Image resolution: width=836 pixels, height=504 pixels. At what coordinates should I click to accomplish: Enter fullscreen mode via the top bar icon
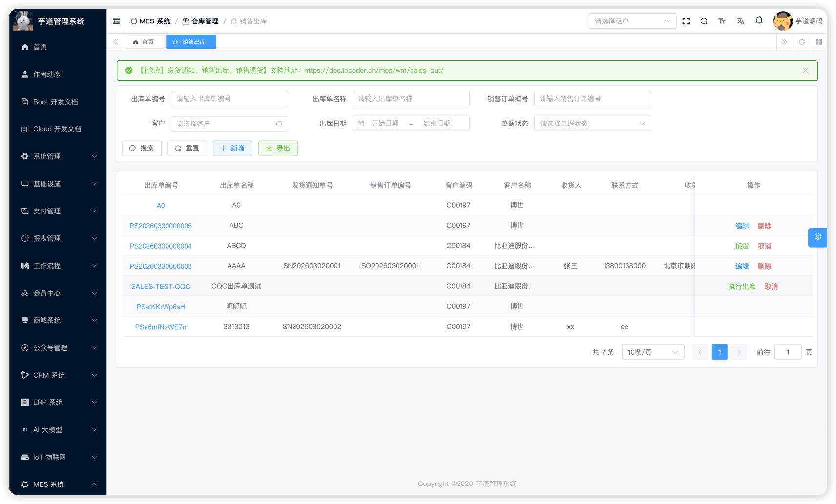(x=686, y=21)
